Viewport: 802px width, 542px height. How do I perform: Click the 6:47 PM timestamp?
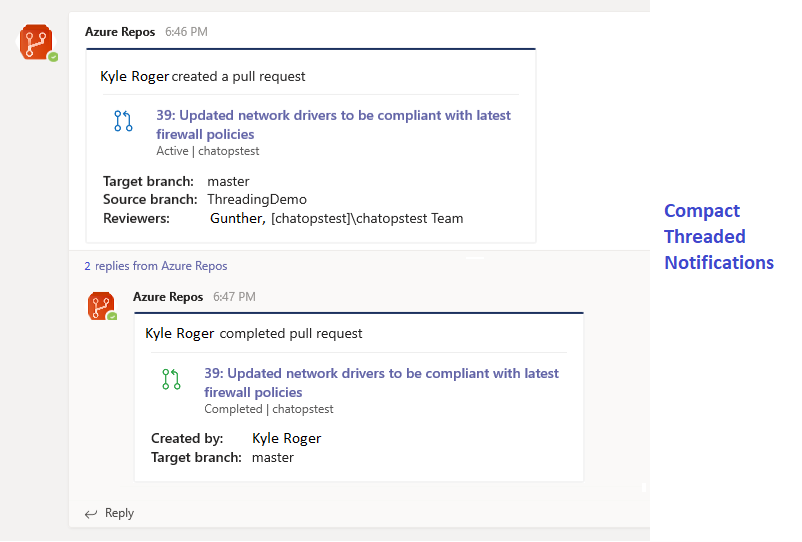point(234,297)
